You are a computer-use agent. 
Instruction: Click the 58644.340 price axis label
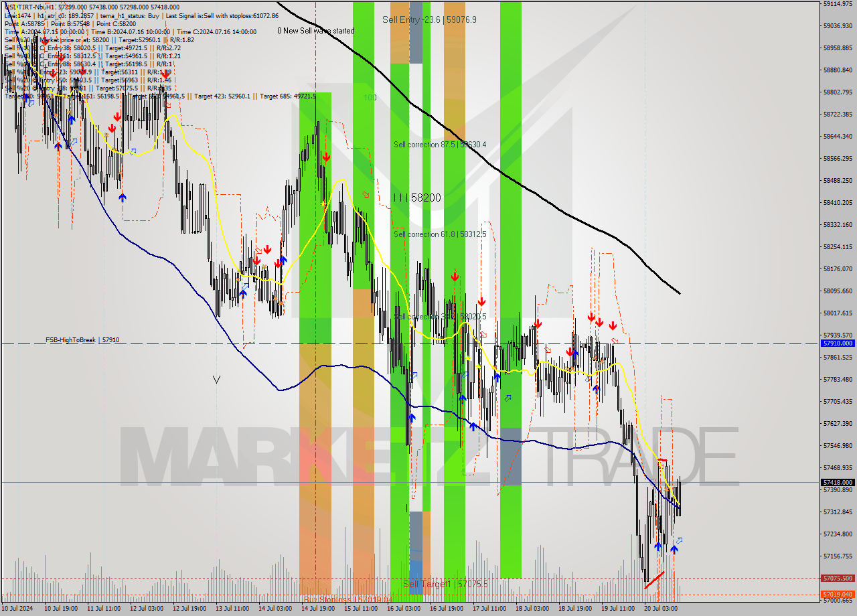click(838, 137)
